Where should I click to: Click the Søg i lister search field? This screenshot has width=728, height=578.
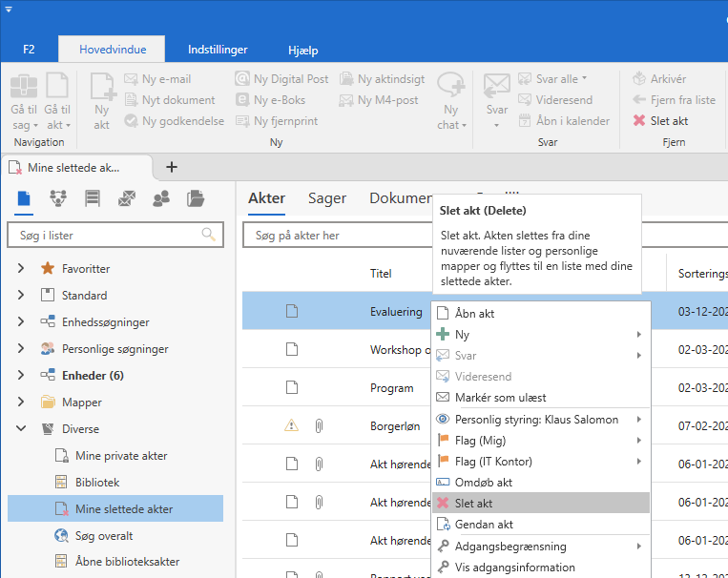tap(103, 235)
